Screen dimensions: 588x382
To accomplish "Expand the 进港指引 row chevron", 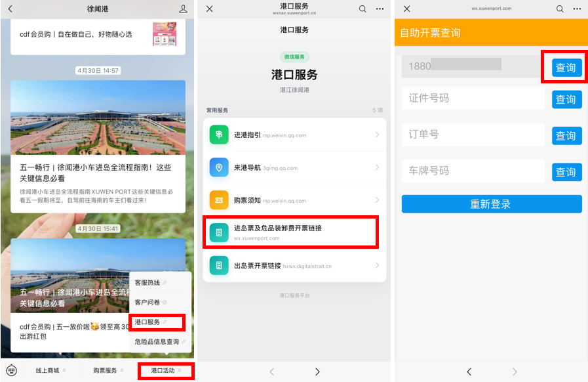I will click(377, 135).
